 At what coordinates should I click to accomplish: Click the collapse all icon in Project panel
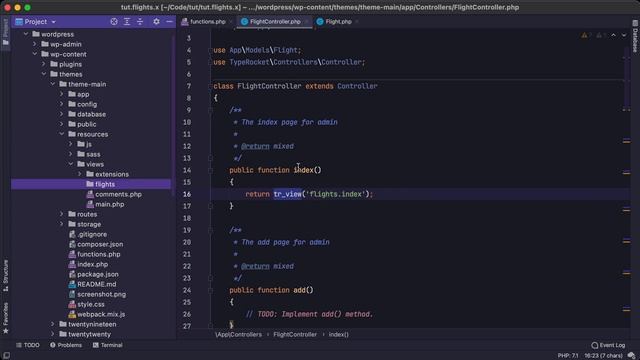[x=140, y=22]
